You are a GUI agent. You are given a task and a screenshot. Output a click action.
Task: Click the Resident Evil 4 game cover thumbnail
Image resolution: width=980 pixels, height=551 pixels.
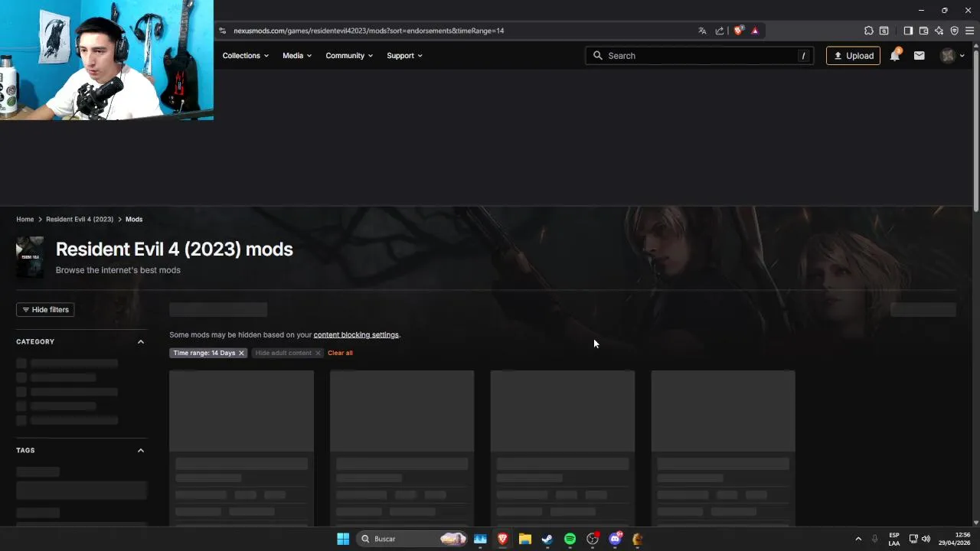coord(30,257)
